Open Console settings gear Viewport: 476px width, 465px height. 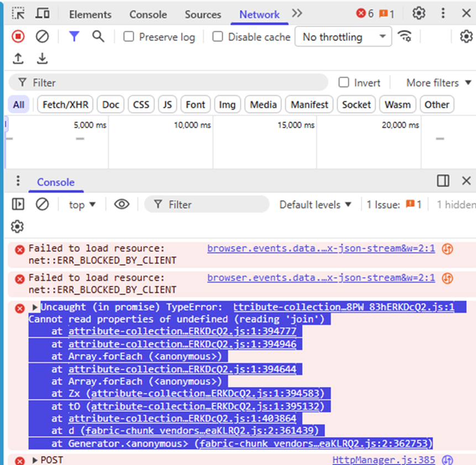[17, 227]
